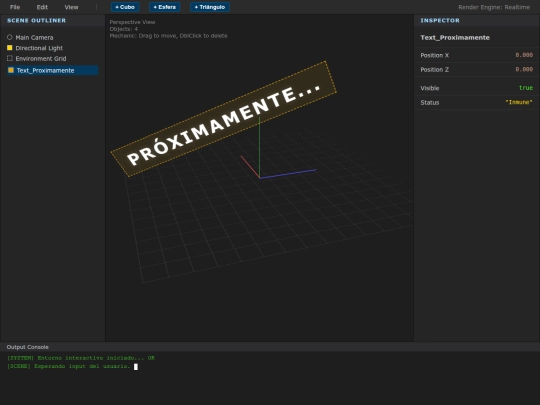Viewport: 540px width, 405px height.
Task: Click the Scene Outliner panel header
Action: (x=52, y=20)
